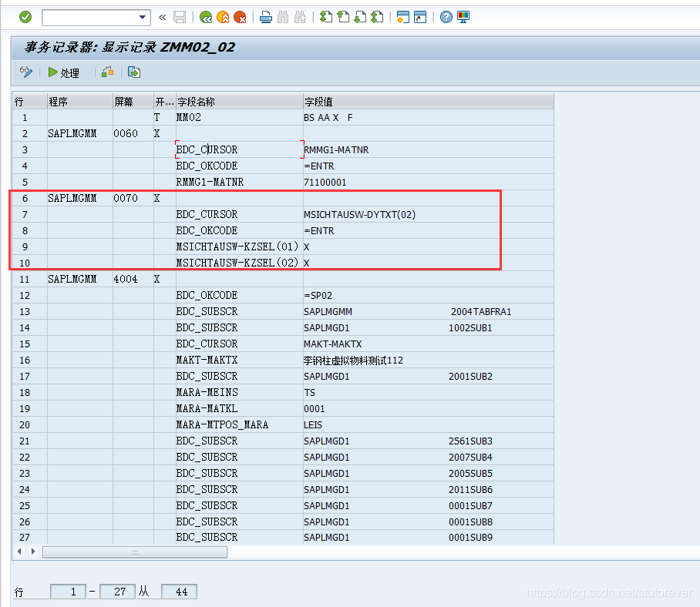Click the Find Next binoculars icon
700x607 pixels.
click(300, 18)
